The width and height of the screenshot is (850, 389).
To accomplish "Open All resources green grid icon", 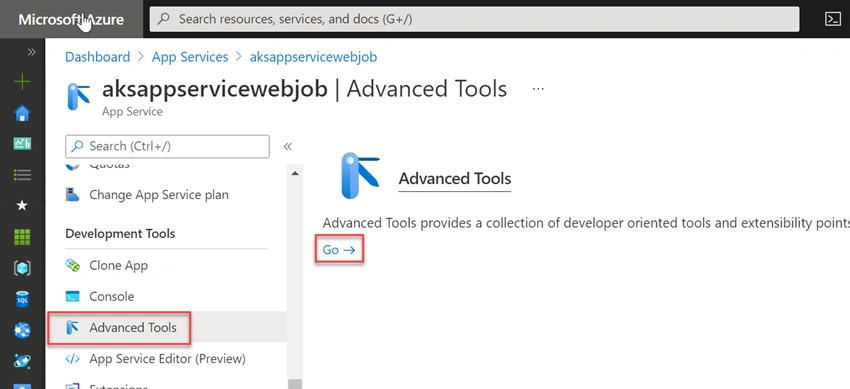I will pyautogui.click(x=22, y=237).
